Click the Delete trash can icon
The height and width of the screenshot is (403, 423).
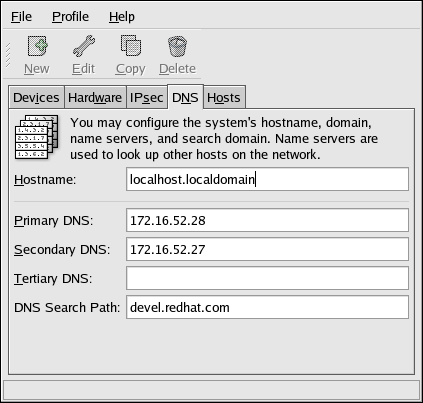tap(177, 46)
